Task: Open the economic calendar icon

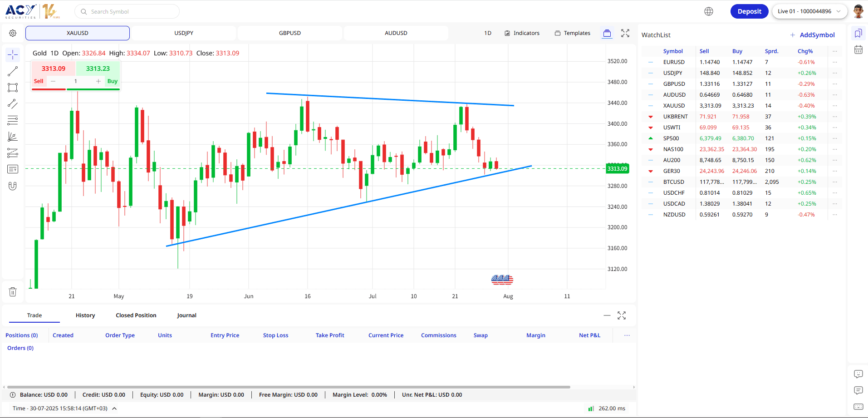Action: pyautogui.click(x=858, y=50)
